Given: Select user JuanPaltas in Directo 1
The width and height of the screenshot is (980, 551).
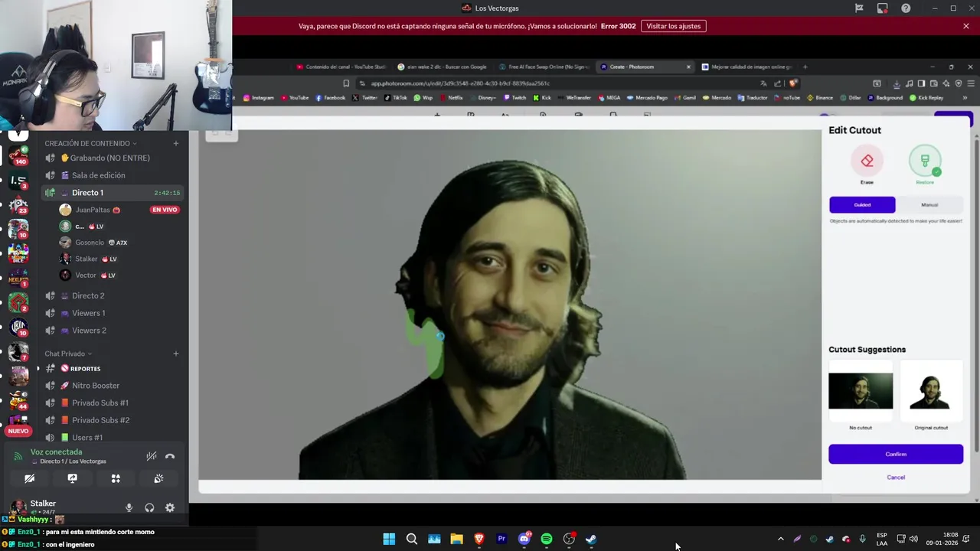Looking at the screenshot, I should pos(92,210).
